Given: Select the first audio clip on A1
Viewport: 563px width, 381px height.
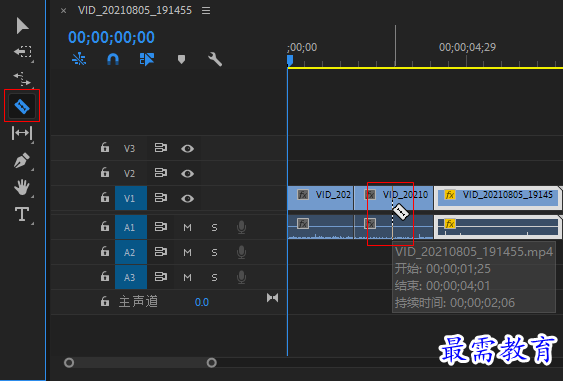Looking at the screenshot, I should click(x=320, y=227).
